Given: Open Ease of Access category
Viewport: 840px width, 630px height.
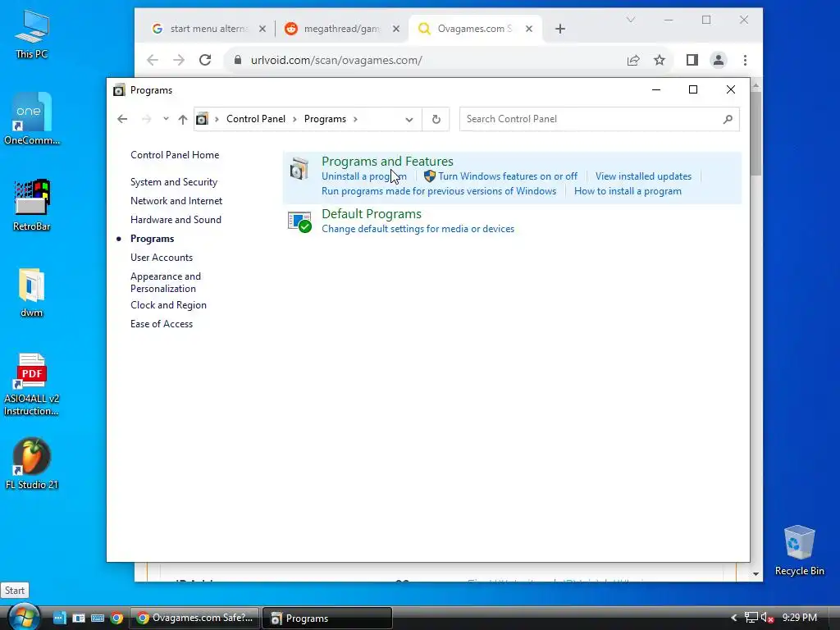Looking at the screenshot, I should [162, 324].
